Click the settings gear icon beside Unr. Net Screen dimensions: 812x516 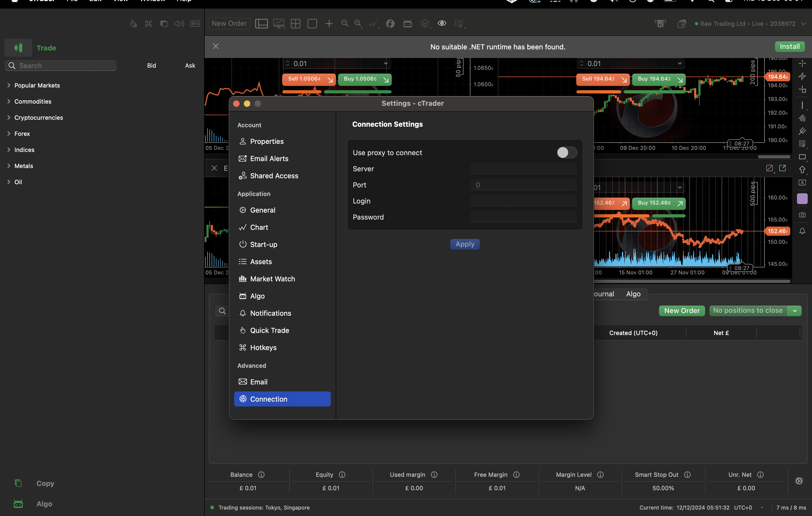click(799, 481)
